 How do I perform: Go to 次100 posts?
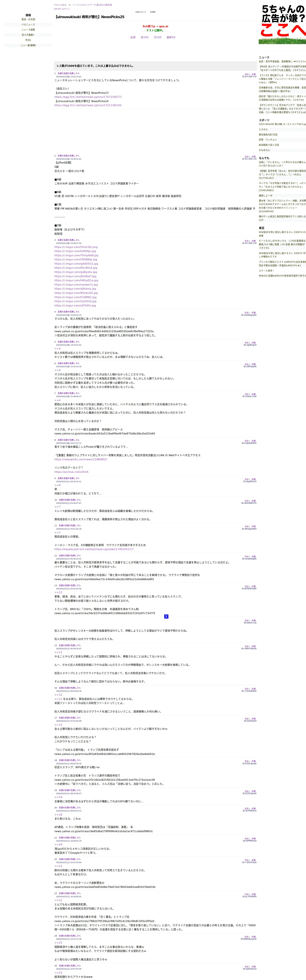[158, 37]
